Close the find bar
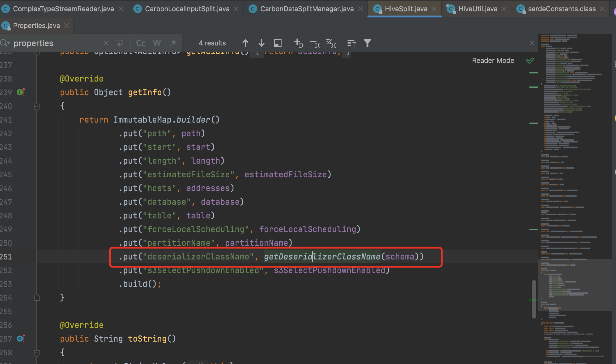The width and height of the screenshot is (616, 364). (x=532, y=43)
